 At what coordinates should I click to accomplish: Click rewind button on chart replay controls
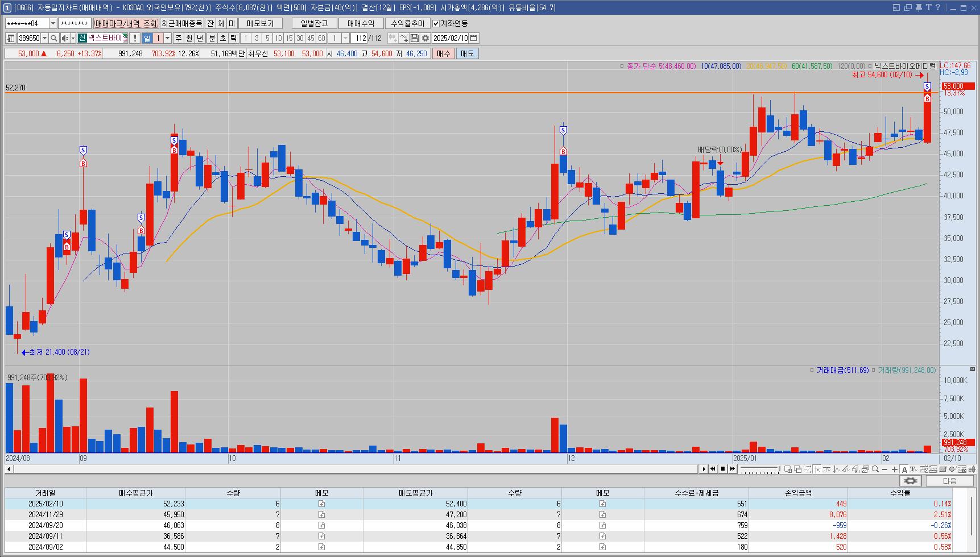click(x=713, y=469)
